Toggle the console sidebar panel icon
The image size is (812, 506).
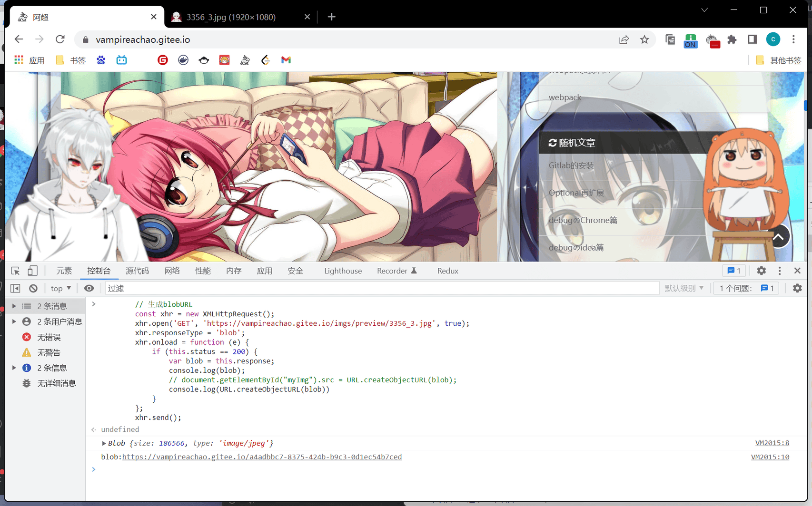pos(15,288)
